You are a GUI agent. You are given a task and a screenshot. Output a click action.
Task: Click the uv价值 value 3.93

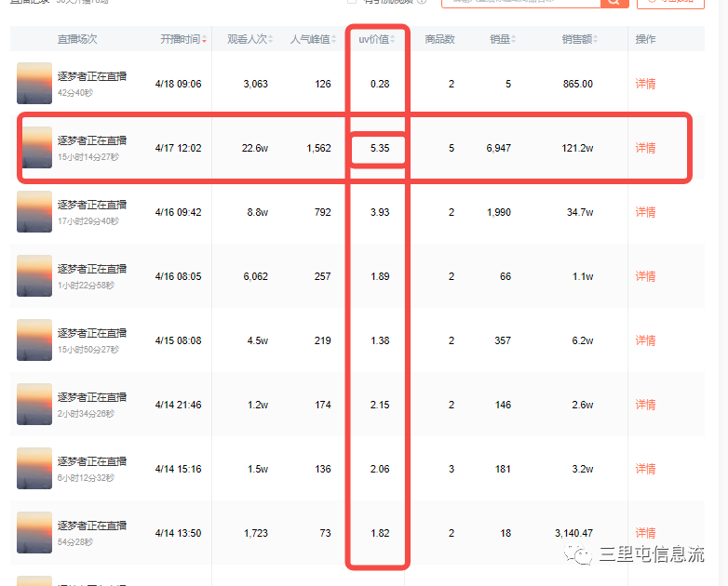point(380,212)
